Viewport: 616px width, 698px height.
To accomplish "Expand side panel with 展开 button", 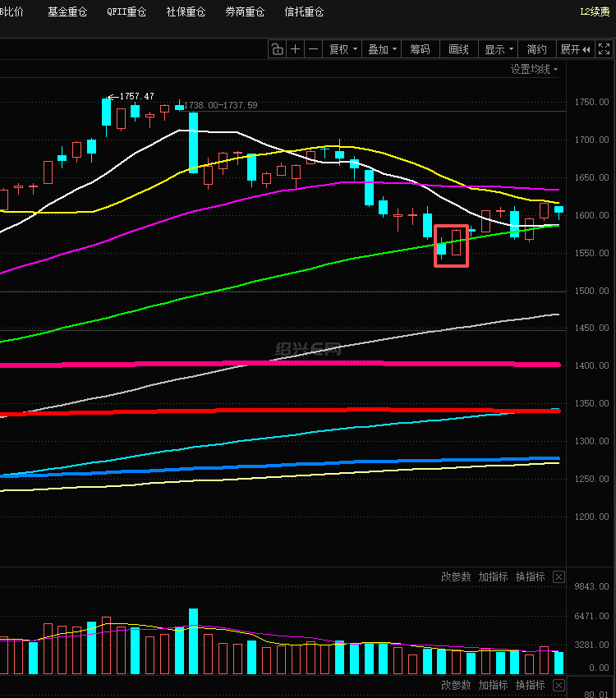I will point(575,49).
